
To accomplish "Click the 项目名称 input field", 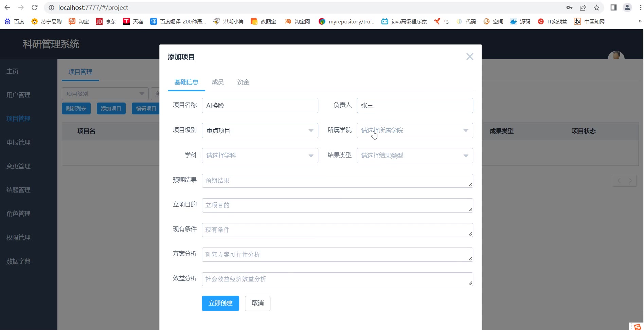I will (260, 105).
